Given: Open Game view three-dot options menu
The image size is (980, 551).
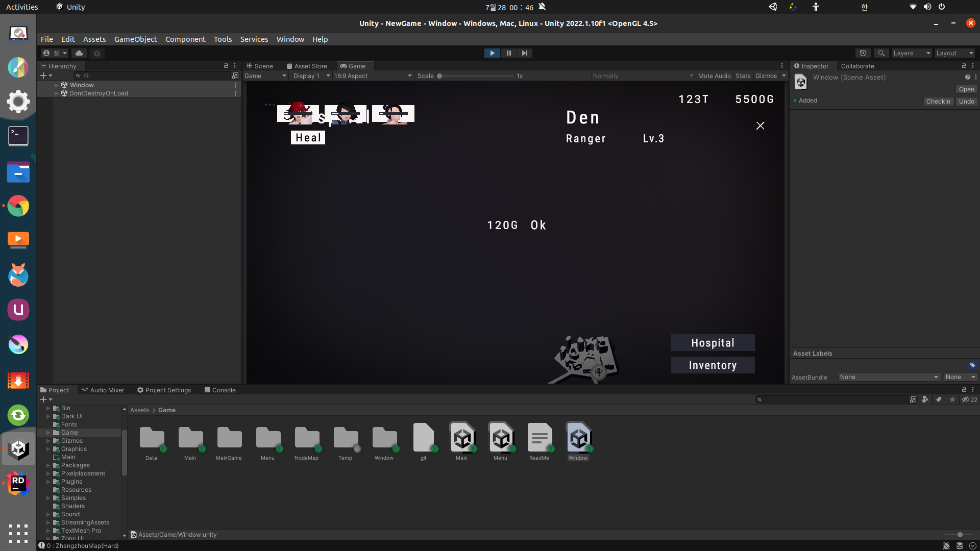Looking at the screenshot, I should pyautogui.click(x=782, y=66).
